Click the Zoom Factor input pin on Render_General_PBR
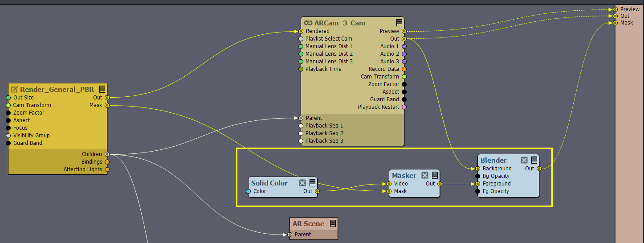Screen dimensions: 644x243 click(8, 113)
